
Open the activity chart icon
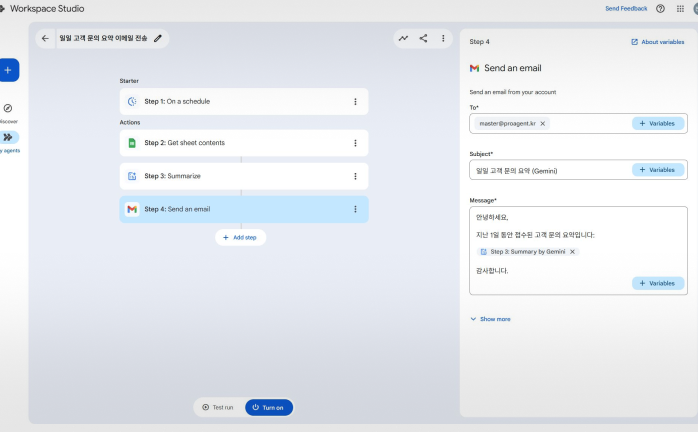pyautogui.click(x=403, y=38)
